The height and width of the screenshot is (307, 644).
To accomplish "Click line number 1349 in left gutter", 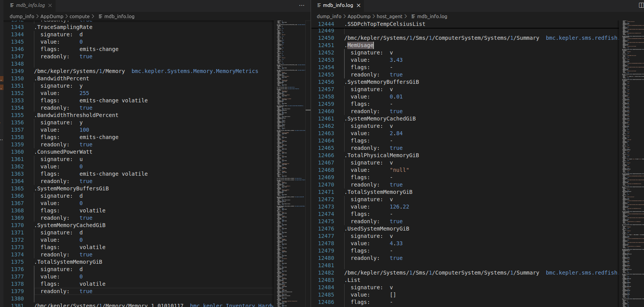I will 17,71.
